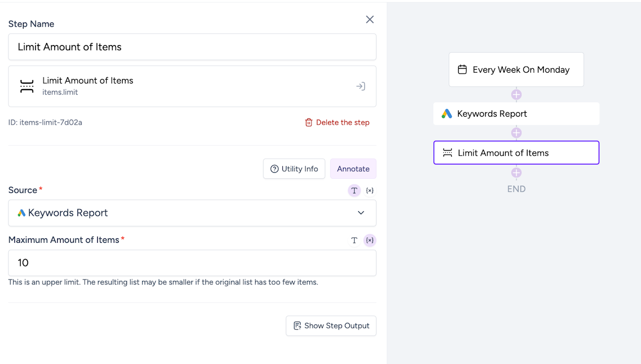Switch Maximum Amount of Items to variable mode
The height and width of the screenshot is (364, 641).
point(370,240)
